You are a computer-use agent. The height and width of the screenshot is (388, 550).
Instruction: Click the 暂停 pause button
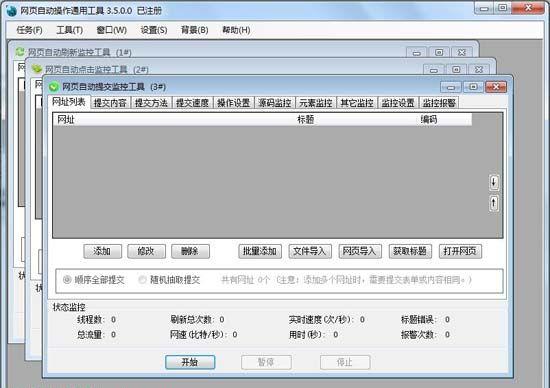pos(266,362)
